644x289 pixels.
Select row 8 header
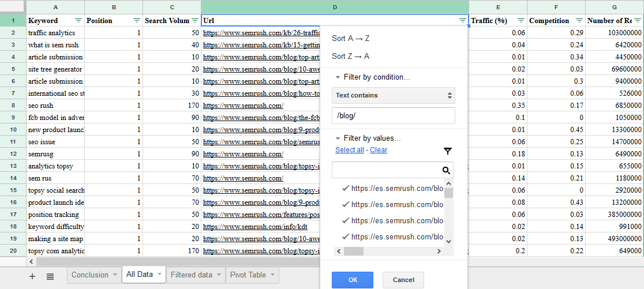[13, 106]
